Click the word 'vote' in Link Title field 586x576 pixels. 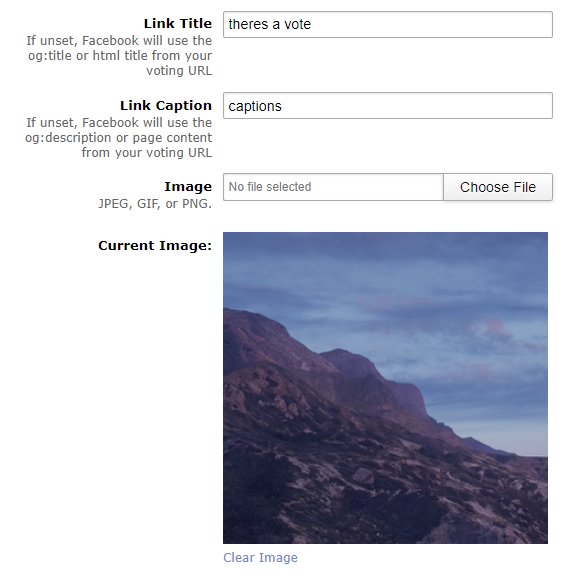297,24
